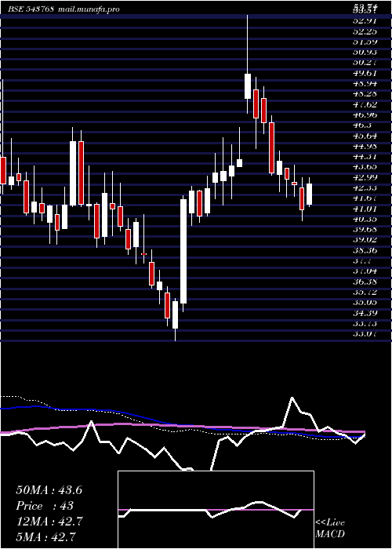Select the 39.02 axis label
Image resolution: width=392 pixels, height=549 pixels.
(365, 240)
